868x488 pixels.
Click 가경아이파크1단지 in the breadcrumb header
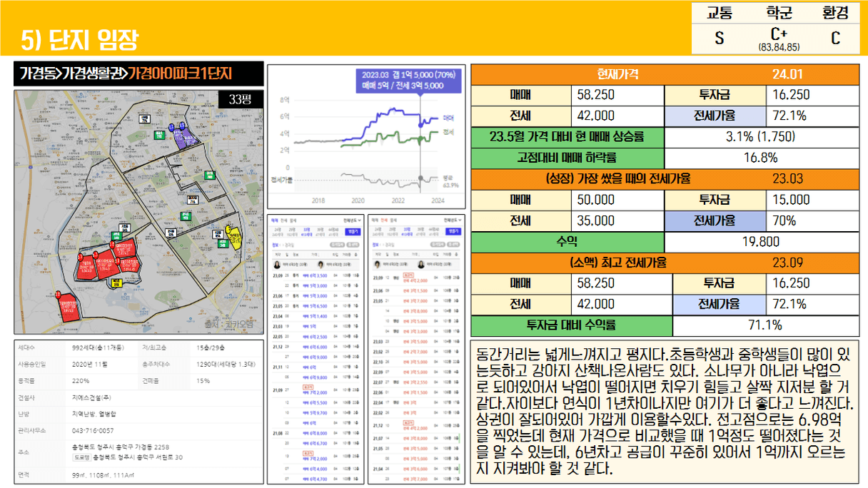click(178, 73)
